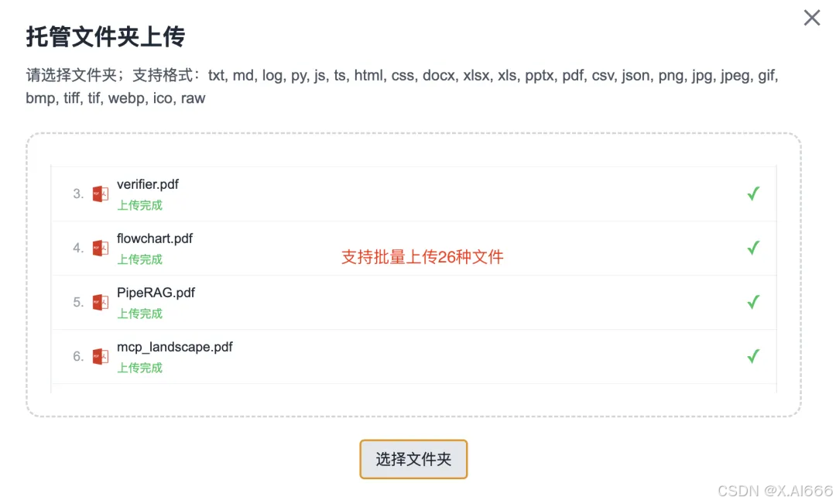Click the PDF icon beside mcp_landscape.pdf
The width and height of the screenshot is (836, 504).
point(100,356)
